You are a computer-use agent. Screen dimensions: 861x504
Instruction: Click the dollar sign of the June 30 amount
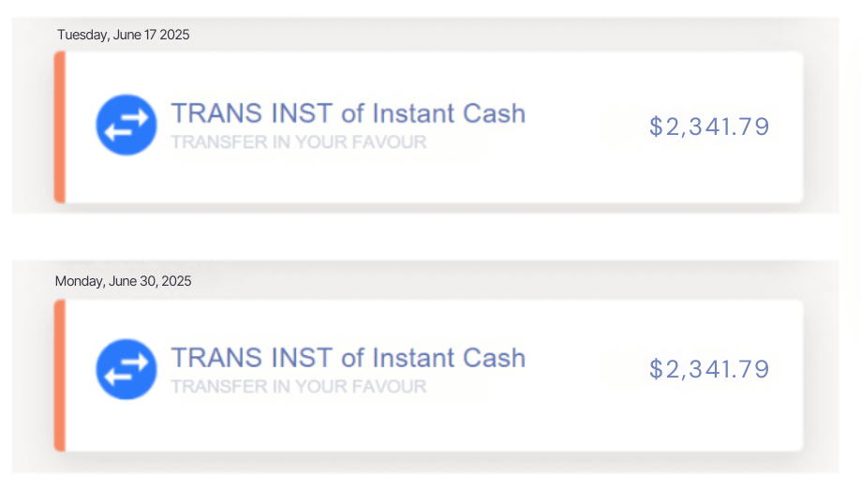[656, 369]
